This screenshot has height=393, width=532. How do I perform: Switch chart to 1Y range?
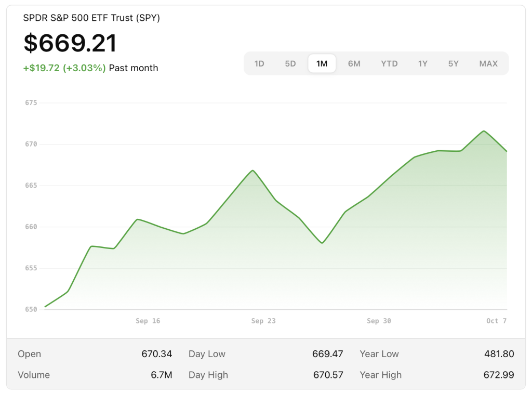pos(423,64)
